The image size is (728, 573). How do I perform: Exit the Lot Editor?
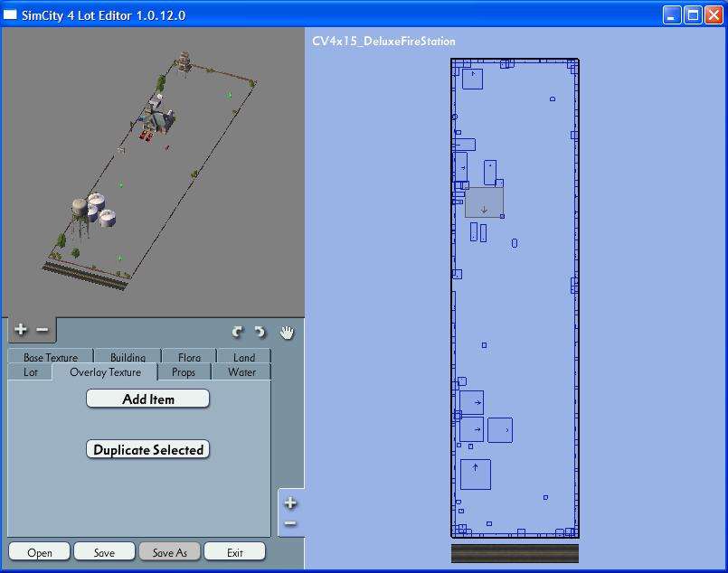(x=235, y=552)
